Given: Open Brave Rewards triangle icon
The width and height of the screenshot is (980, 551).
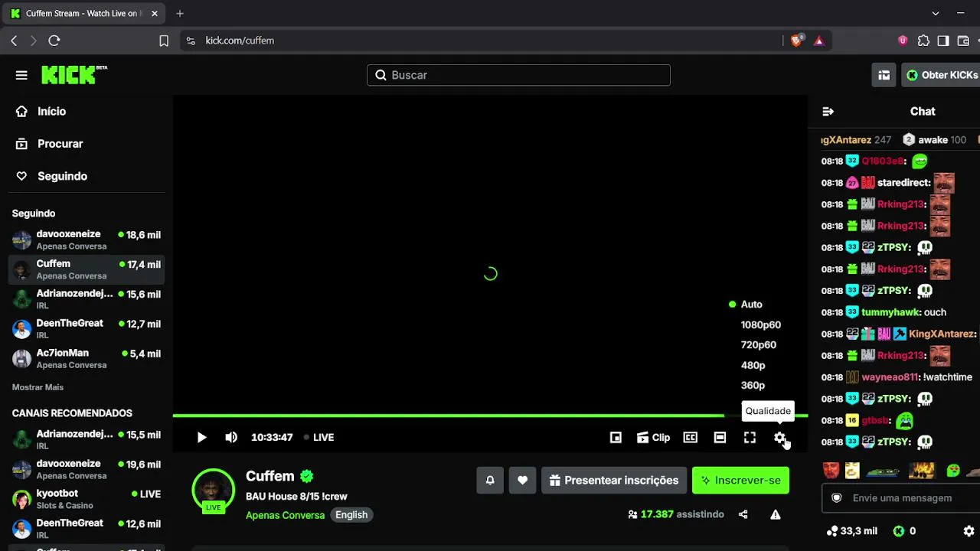Looking at the screenshot, I should tap(819, 41).
